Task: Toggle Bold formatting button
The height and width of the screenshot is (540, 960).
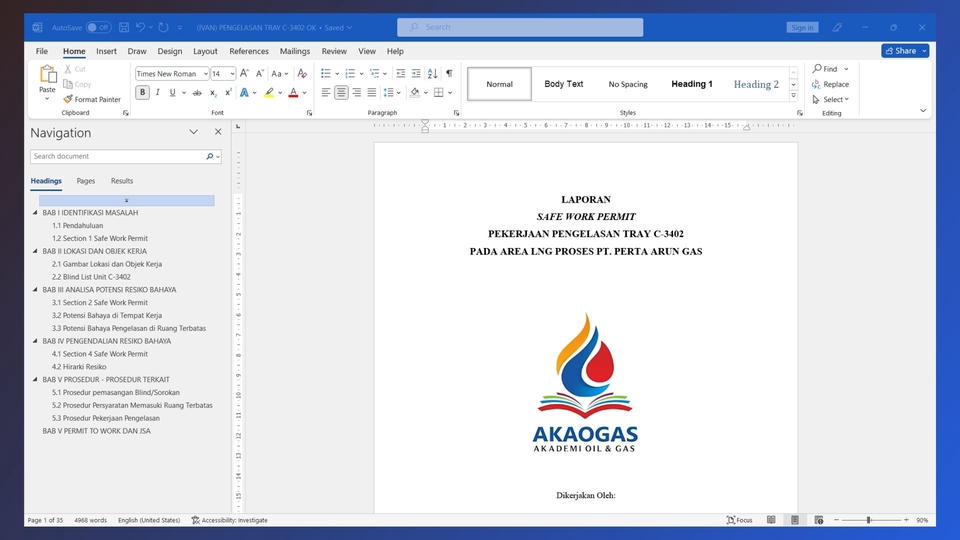Action: 142,92
